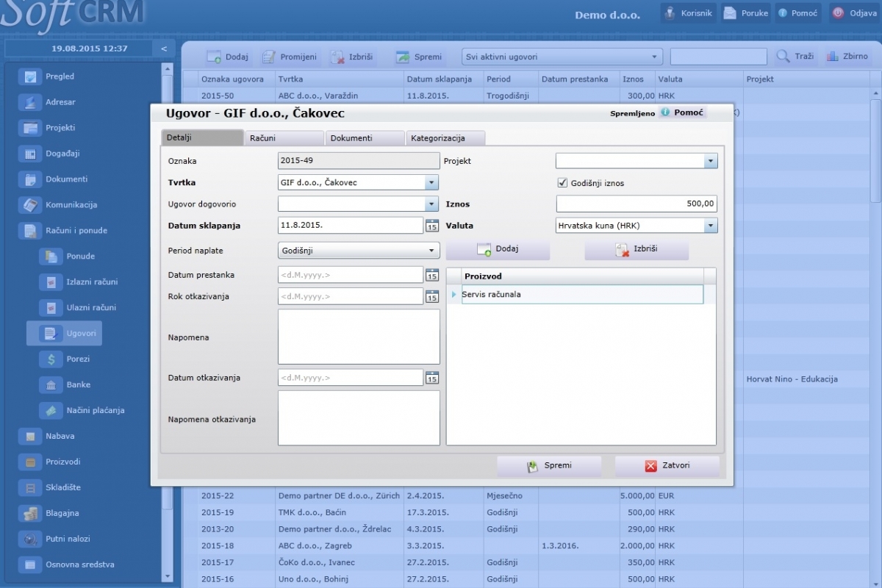Screen dimensions: 882x588
Task: Open calendar picker for Rok otkazivanja
Action: [x=432, y=297]
